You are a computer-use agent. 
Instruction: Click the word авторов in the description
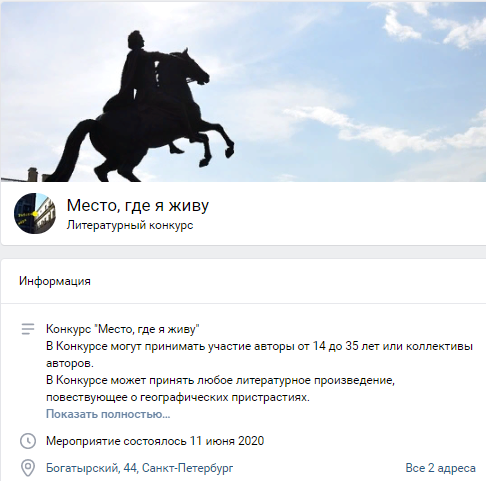(70, 363)
